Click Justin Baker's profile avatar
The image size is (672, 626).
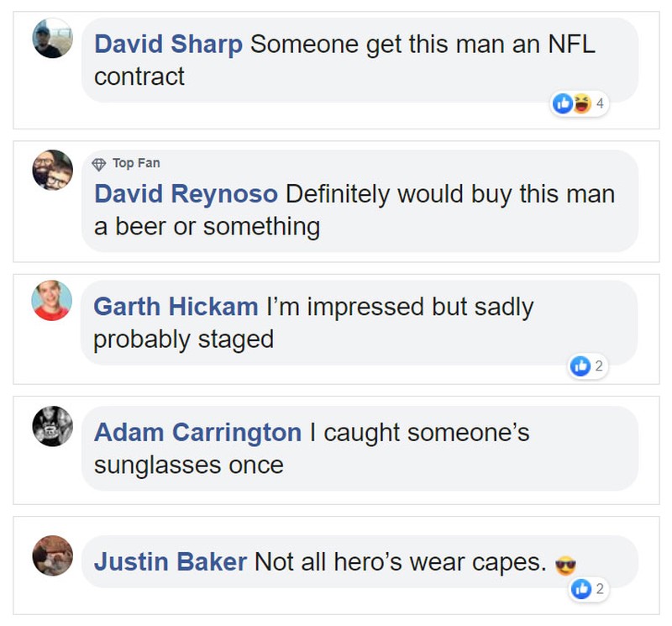[x=52, y=555]
